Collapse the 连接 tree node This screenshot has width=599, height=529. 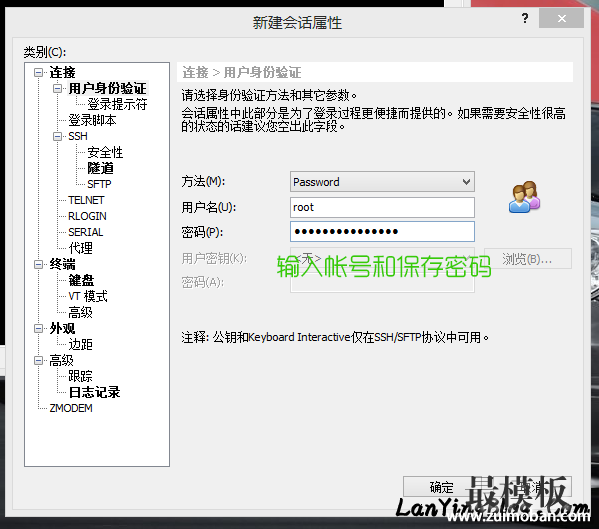click(38, 72)
